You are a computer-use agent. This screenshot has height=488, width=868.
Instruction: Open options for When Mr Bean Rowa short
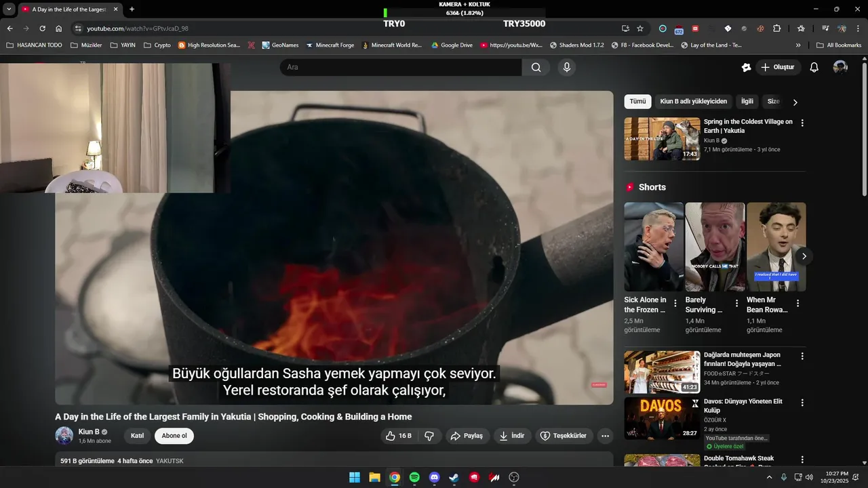point(797,303)
